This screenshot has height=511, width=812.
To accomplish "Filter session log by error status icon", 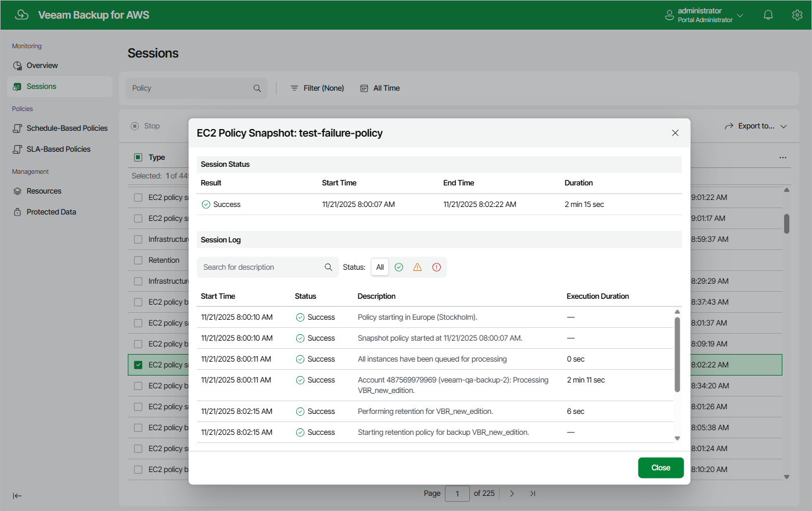I will pos(437,267).
